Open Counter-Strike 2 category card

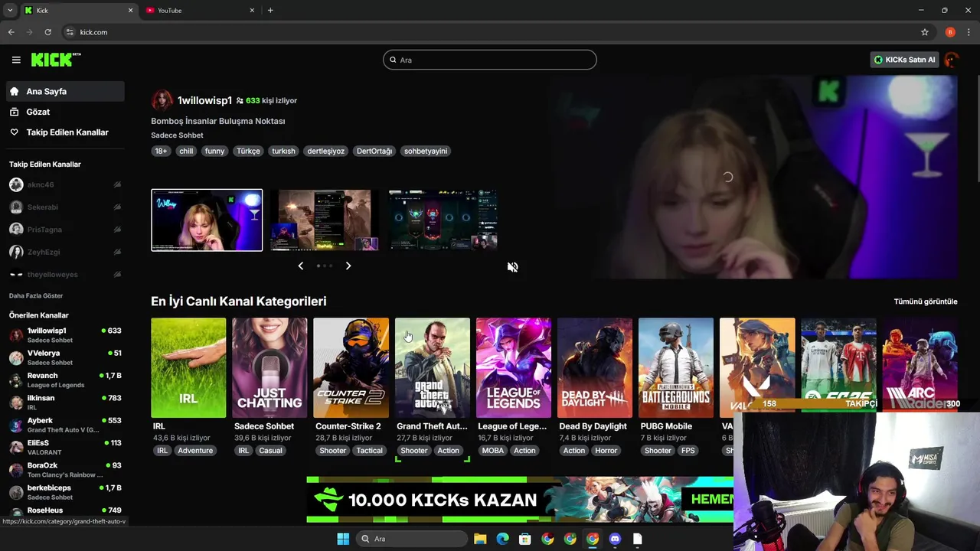(x=351, y=368)
